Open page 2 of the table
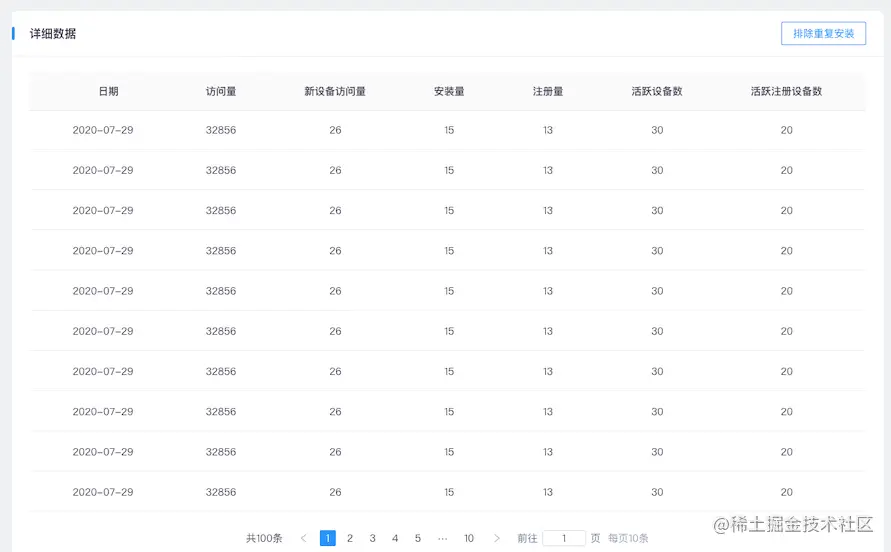The image size is (891, 552). pos(350,538)
